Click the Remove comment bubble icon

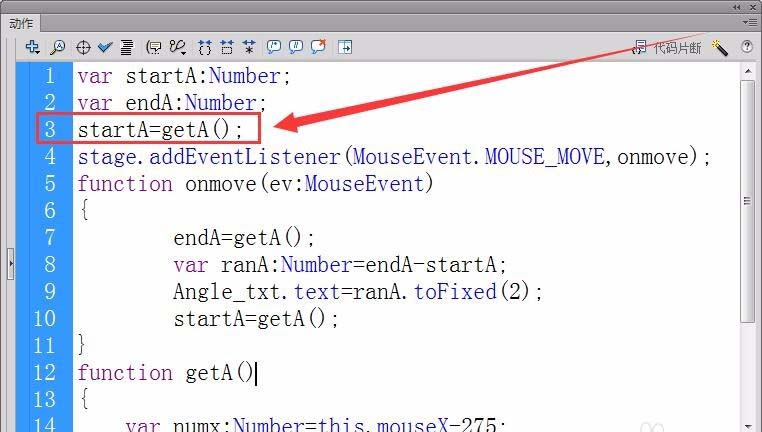coord(318,47)
